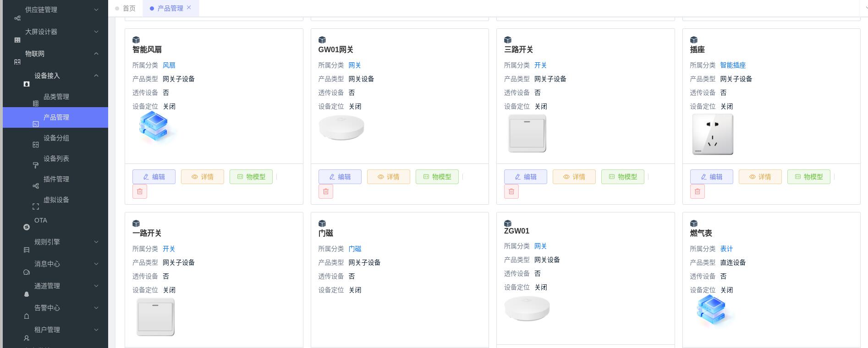Click the cube icon above 门磁 title
Screen dimensions: 868x348
pos(322,223)
